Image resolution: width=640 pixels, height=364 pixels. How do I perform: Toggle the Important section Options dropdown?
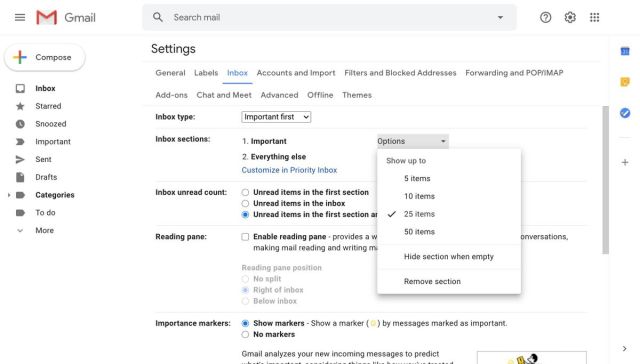tap(413, 141)
